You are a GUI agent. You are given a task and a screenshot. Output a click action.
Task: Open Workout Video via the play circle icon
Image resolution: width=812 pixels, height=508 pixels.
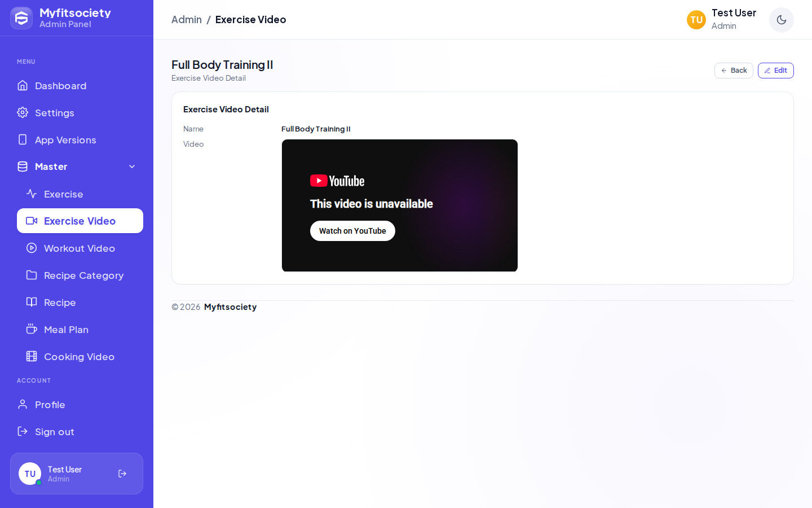pos(32,248)
